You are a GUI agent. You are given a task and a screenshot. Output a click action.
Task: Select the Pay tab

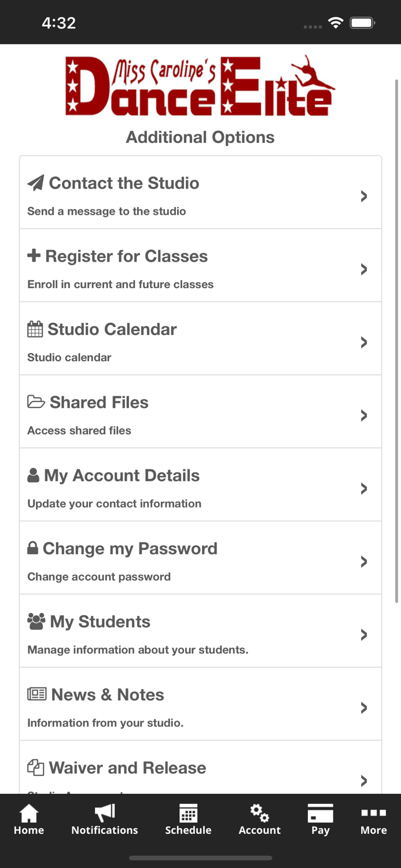(320, 820)
